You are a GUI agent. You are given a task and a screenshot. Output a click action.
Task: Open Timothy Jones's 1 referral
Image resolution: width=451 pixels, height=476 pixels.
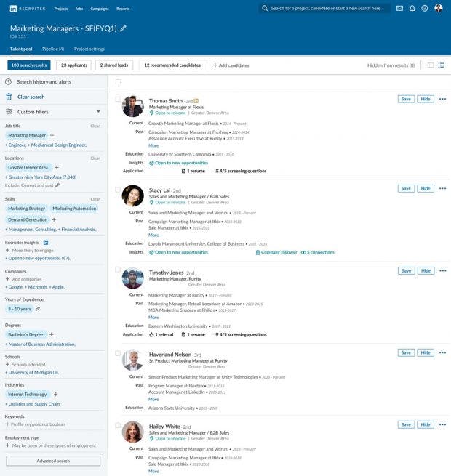(x=161, y=334)
